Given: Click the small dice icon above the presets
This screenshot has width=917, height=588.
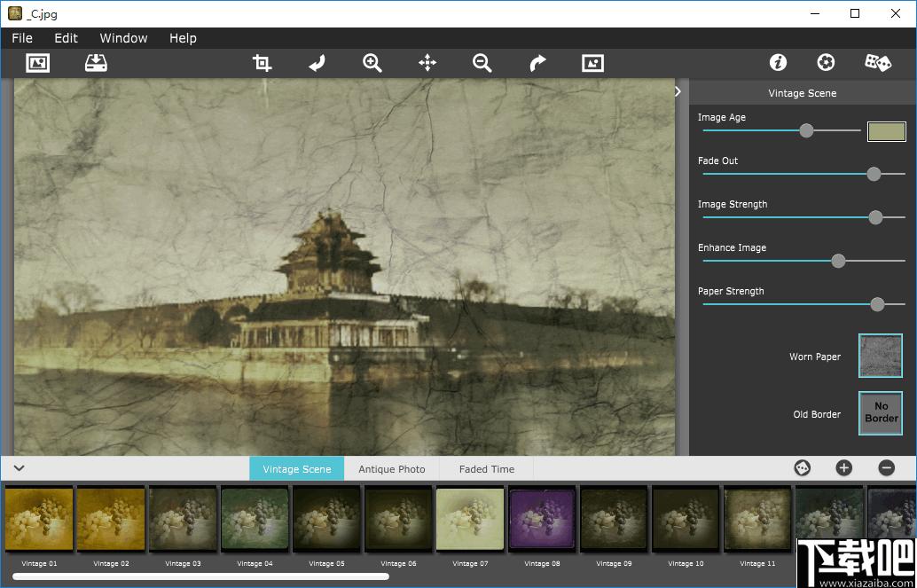Looking at the screenshot, I should click(x=803, y=468).
